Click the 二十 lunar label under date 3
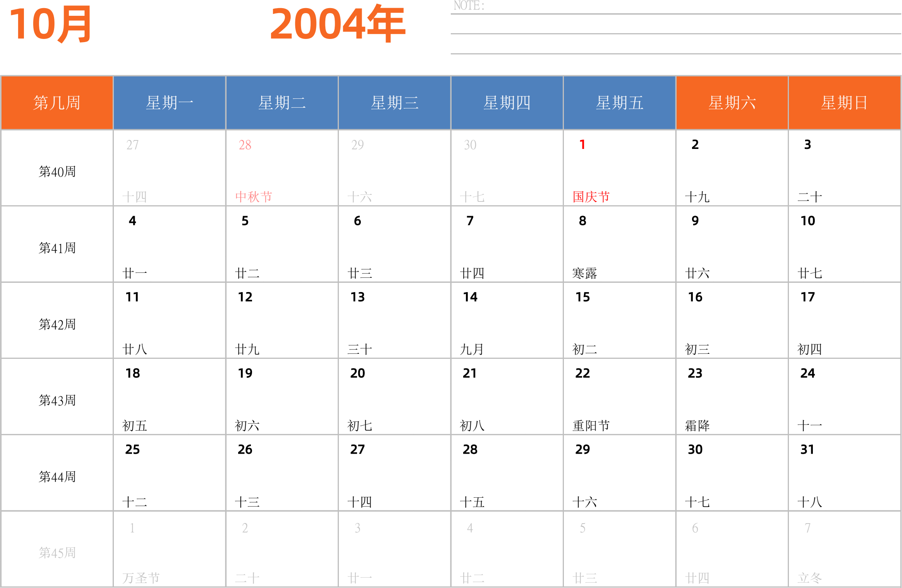902x588 pixels. [x=810, y=197]
